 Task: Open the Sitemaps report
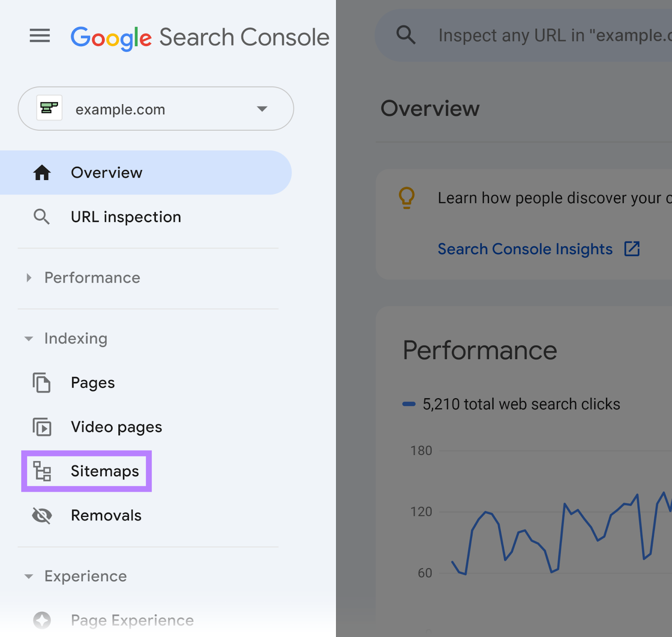(x=105, y=471)
